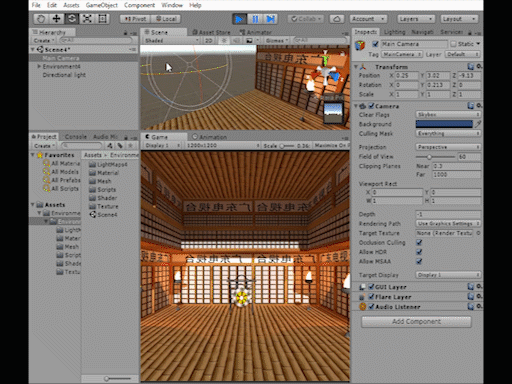The width and height of the screenshot is (512, 384).
Task: Toggle the Local handle rotation button
Action: pos(166,19)
